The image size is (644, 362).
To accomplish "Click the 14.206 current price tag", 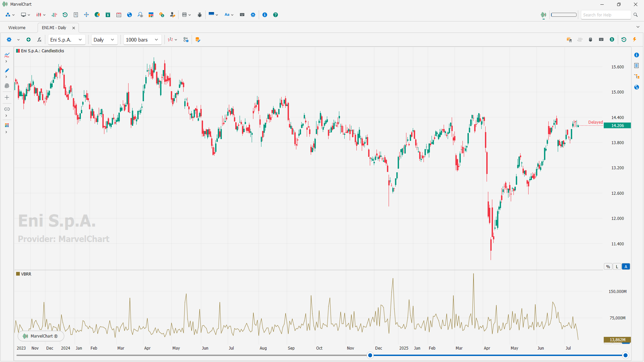I will 617,126.
